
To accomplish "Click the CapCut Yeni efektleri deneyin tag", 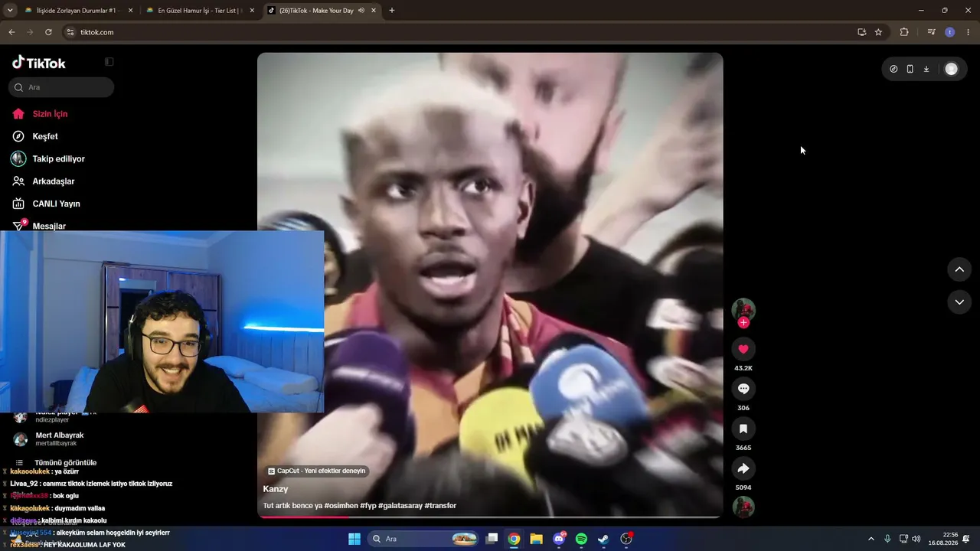I will pyautogui.click(x=317, y=471).
